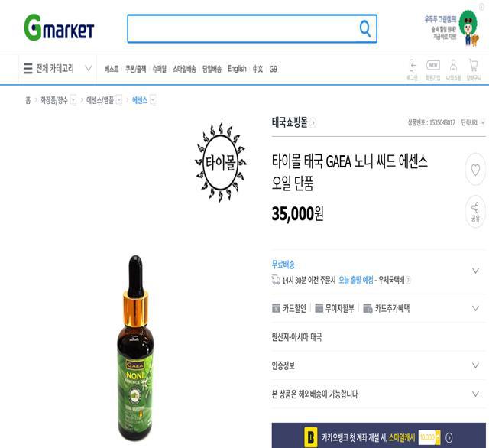Open the my shopping person icon
The height and width of the screenshot is (448, 489).
(453, 70)
